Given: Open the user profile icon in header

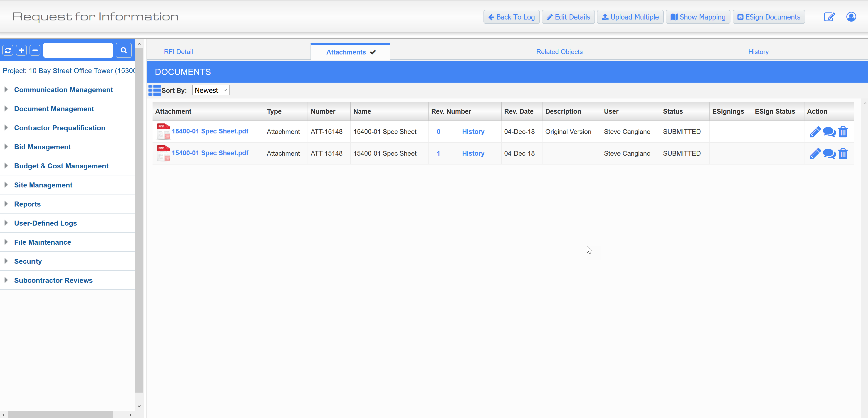Looking at the screenshot, I should (851, 17).
